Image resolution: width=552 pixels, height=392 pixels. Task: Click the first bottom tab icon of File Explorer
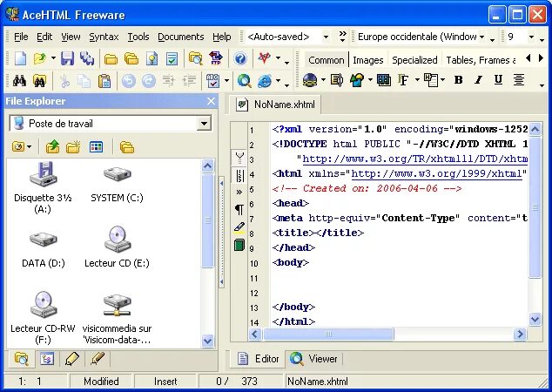(21, 359)
